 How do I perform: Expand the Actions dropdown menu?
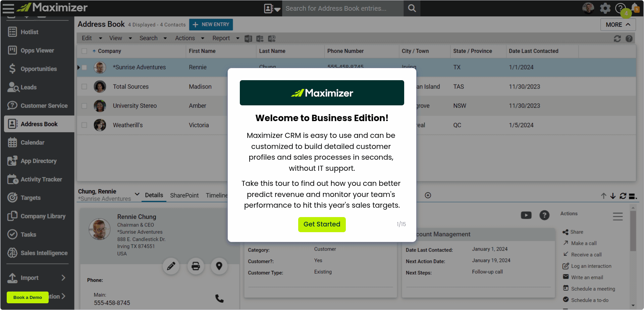click(190, 38)
